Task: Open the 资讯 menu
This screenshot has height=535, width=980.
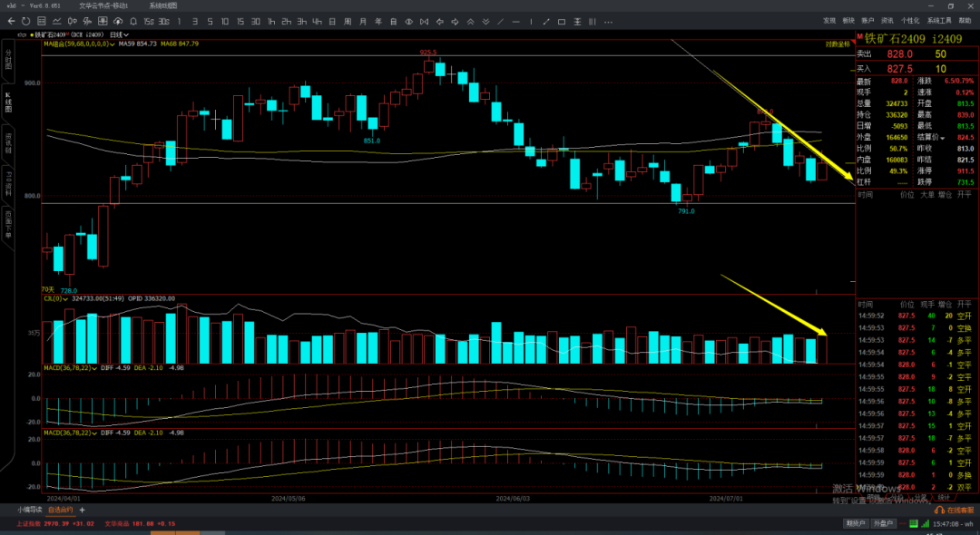Action: coord(887,21)
